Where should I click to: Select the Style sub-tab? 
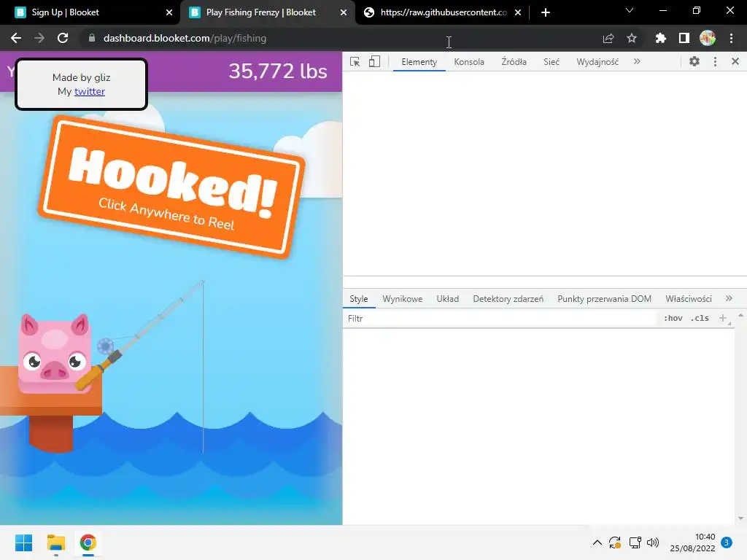click(359, 298)
